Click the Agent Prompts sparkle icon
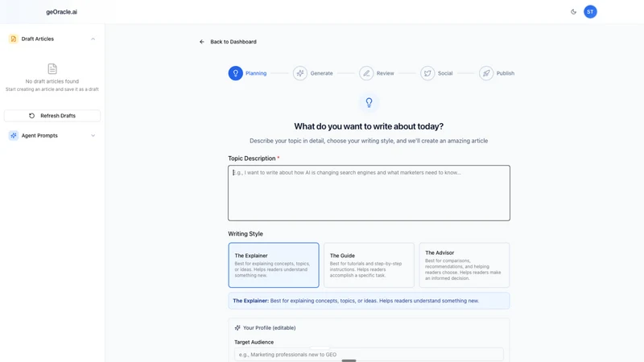 [x=14, y=135]
